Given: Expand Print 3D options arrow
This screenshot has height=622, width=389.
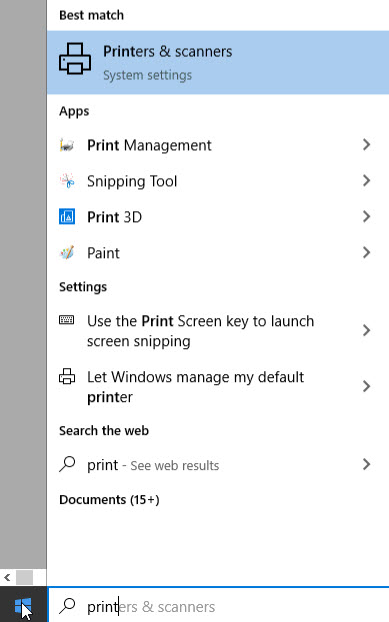Looking at the screenshot, I should (x=366, y=217).
